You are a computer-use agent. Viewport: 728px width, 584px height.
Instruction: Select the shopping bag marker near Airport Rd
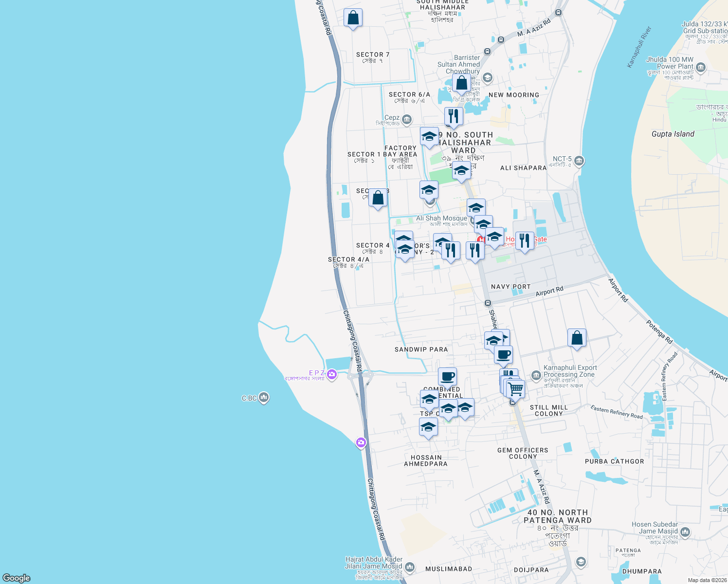tap(577, 338)
